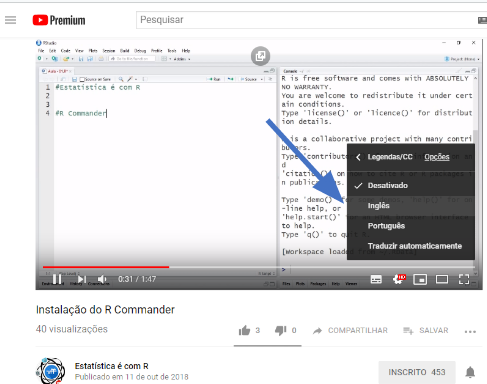Image resolution: width=487 pixels, height=384 pixels.
Task: Mute the video volume
Action: [x=102, y=279]
